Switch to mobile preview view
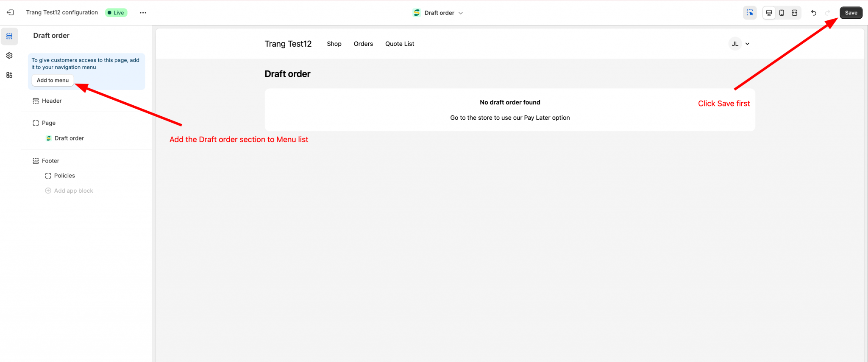Viewport: 868px width, 362px height. 782,13
